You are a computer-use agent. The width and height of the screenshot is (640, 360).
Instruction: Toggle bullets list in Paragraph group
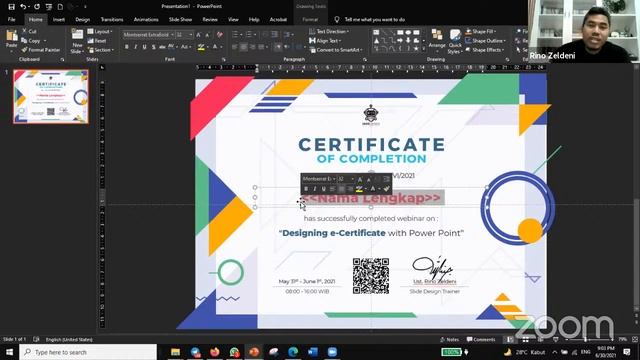click(236, 35)
